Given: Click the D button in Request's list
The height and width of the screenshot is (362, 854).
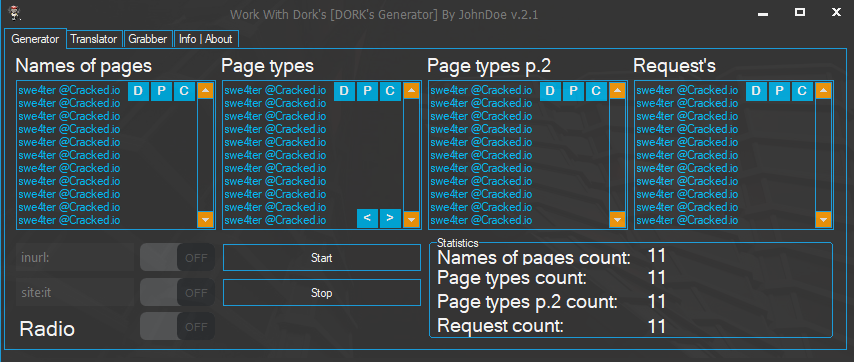Looking at the screenshot, I should point(756,91).
